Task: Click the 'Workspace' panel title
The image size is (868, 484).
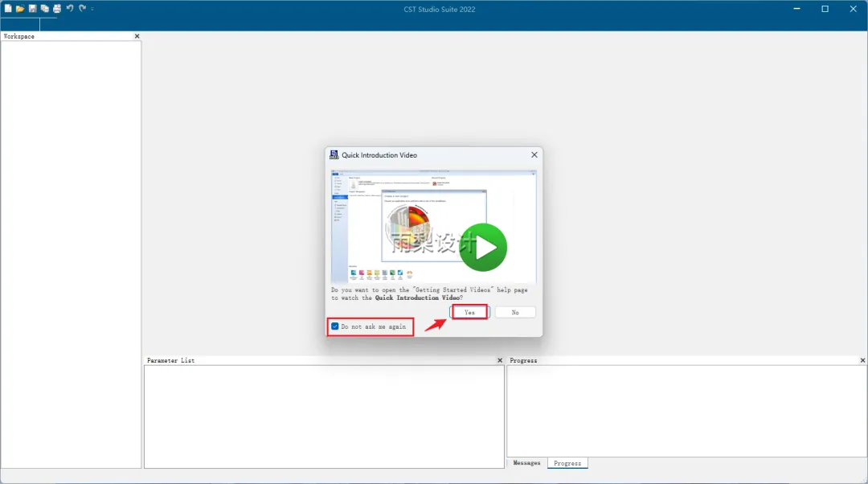Action: [18, 36]
